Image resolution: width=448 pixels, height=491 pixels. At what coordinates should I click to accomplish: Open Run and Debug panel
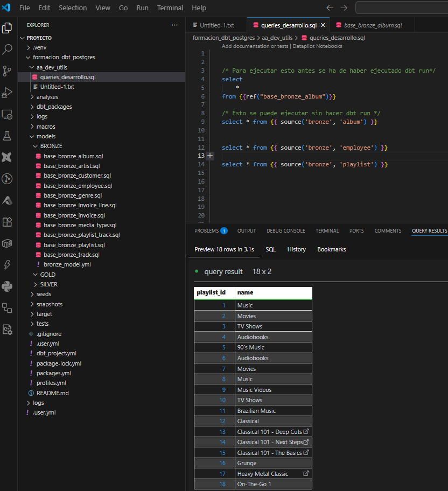[8, 93]
